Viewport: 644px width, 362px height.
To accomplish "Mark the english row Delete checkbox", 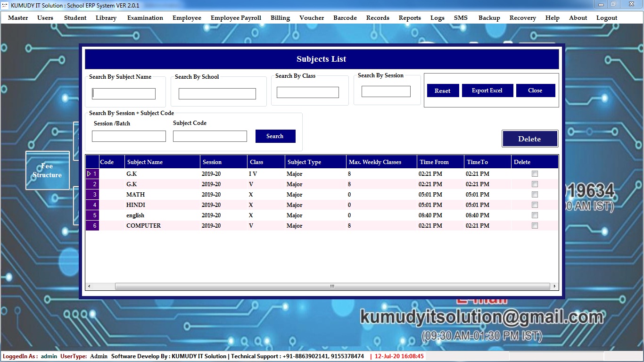I will (x=535, y=215).
